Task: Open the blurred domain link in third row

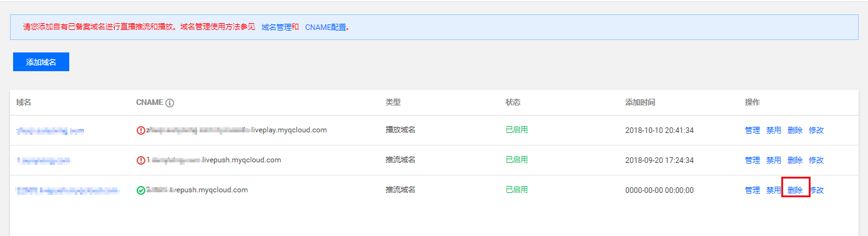Action: (67, 190)
